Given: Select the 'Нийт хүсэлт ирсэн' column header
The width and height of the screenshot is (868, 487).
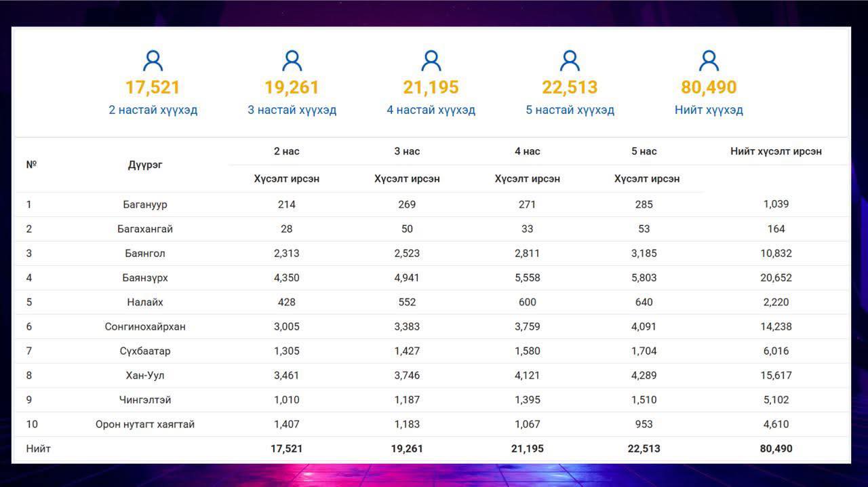Looking at the screenshot, I should (x=776, y=151).
